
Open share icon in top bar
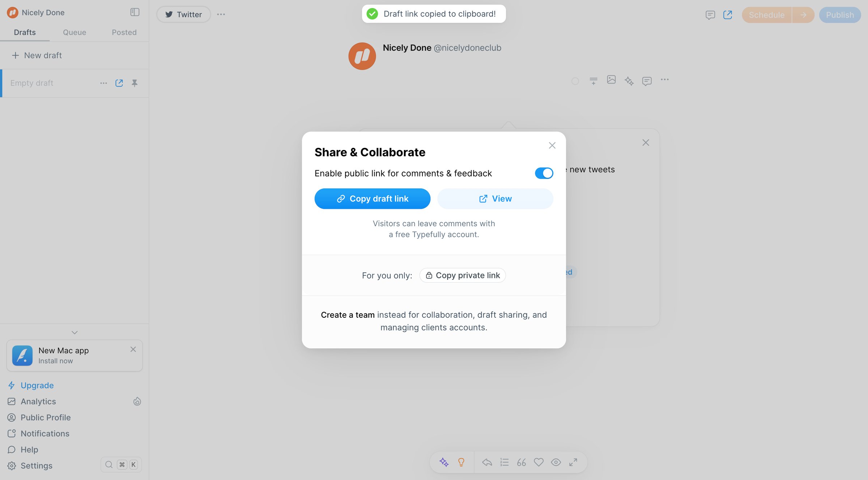(728, 15)
